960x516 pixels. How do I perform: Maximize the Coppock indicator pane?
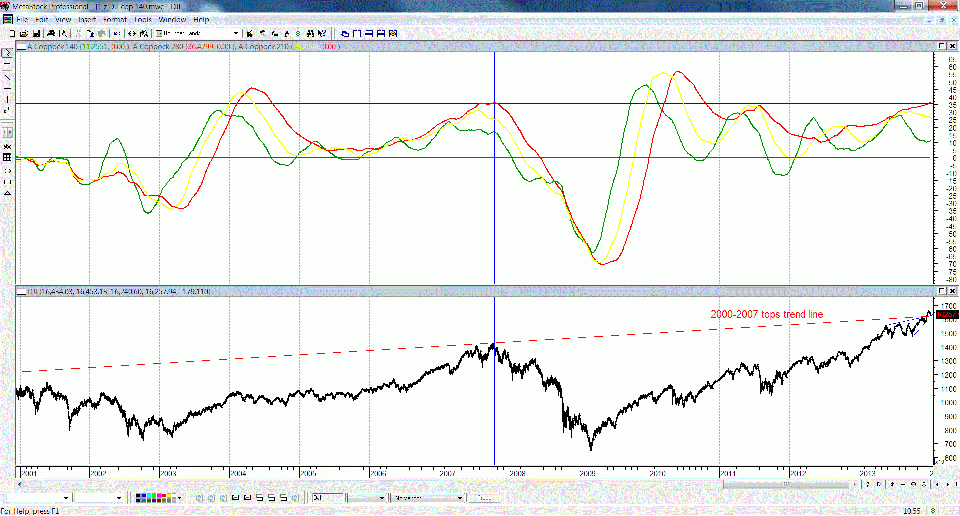click(942, 46)
